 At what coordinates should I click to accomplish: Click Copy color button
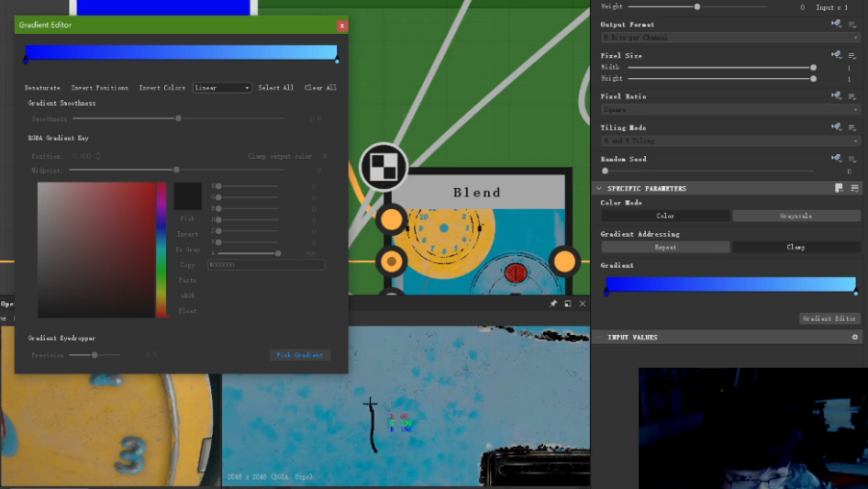point(188,265)
